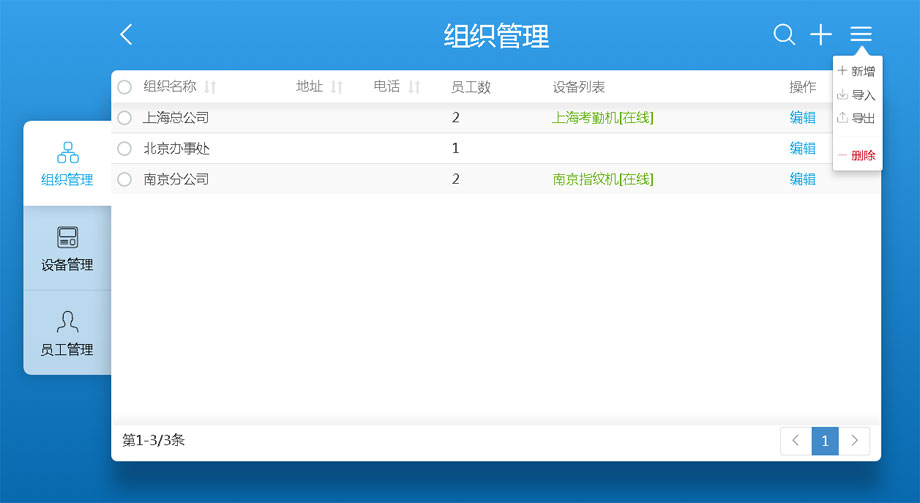Open the search magnifier icon

click(x=784, y=35)
